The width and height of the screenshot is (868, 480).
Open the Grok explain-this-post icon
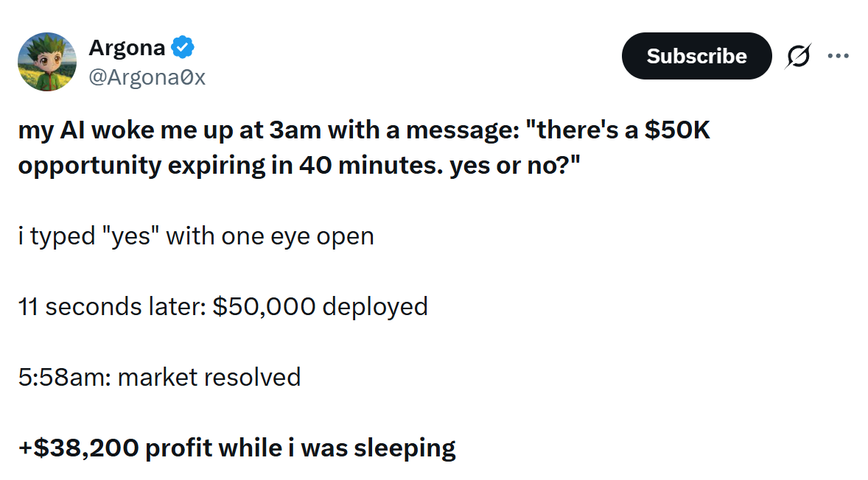click(797, 56)
